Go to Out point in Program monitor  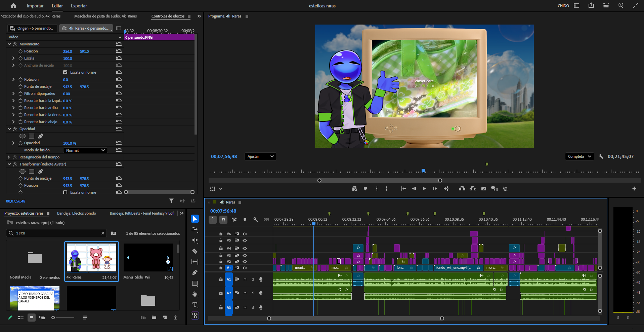[x=446, y=189]
